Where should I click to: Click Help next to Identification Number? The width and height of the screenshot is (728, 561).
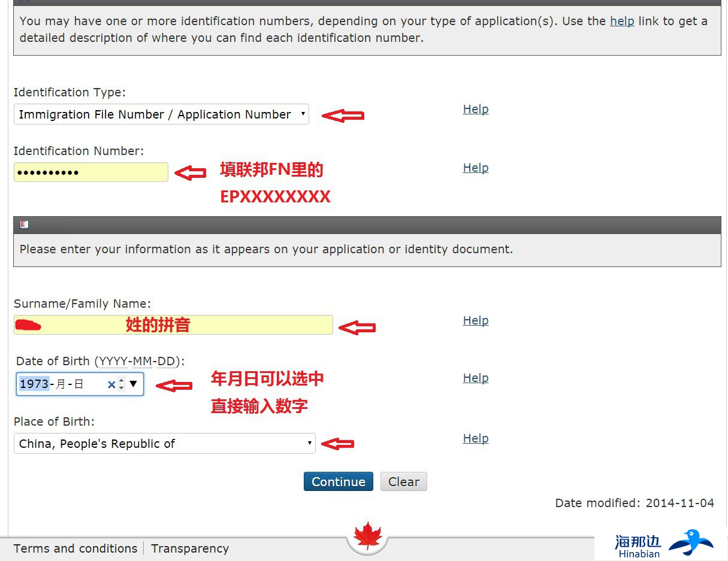475,168
